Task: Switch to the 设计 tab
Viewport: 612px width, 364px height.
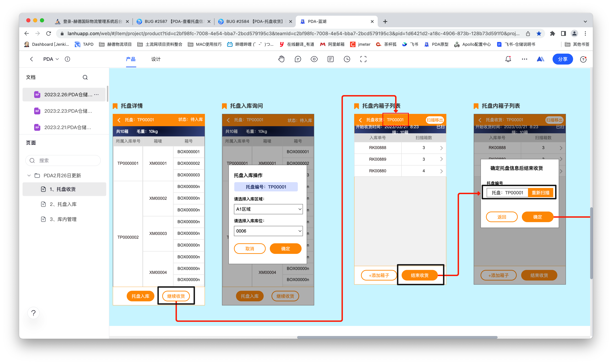Action: (x=156, y=59)
